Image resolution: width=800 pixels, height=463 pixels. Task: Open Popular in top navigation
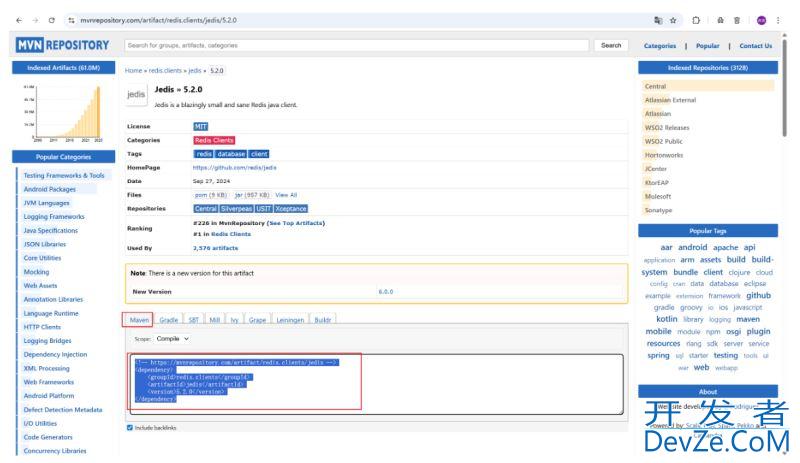708,46
